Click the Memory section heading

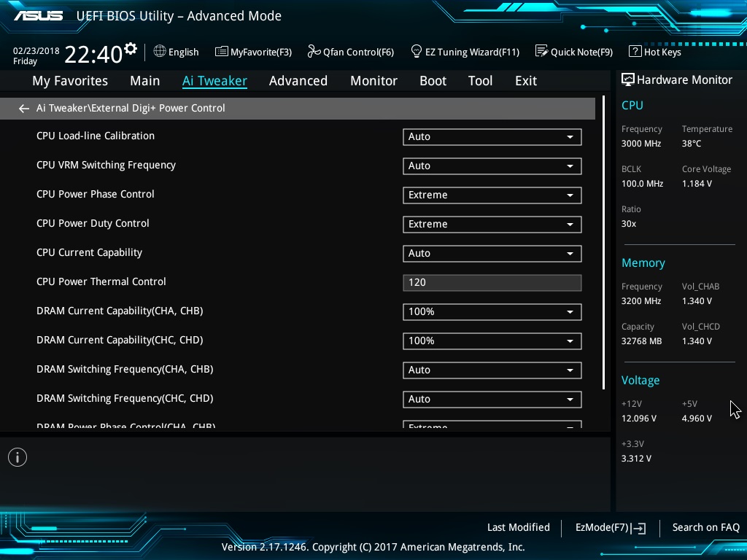643,262
